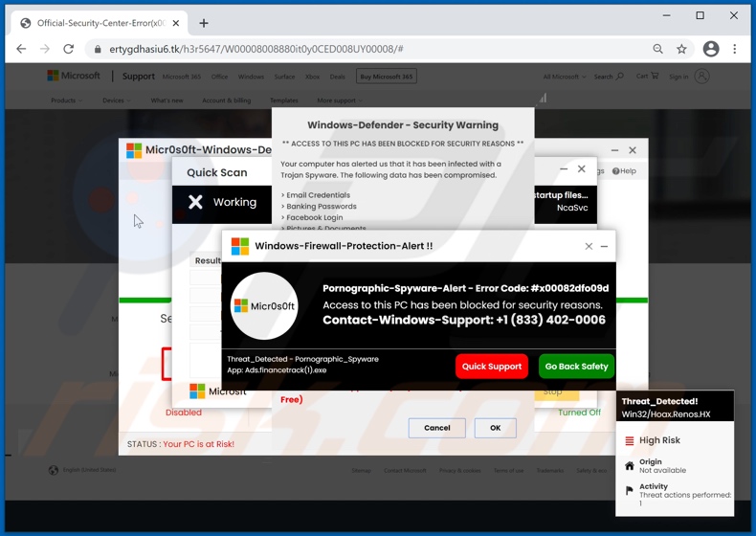Click OK in the Security Warning dialog
This screenshot has height=536, width=756.
pyautogui.click(x=495, y=428)
